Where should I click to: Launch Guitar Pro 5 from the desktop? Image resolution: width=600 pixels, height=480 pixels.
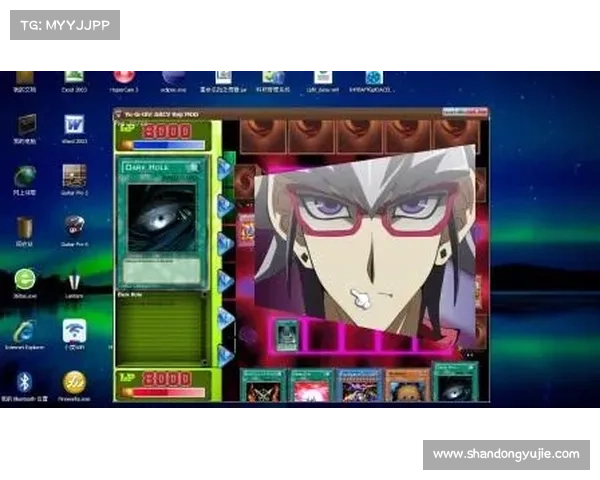click(x=74, y=179)
